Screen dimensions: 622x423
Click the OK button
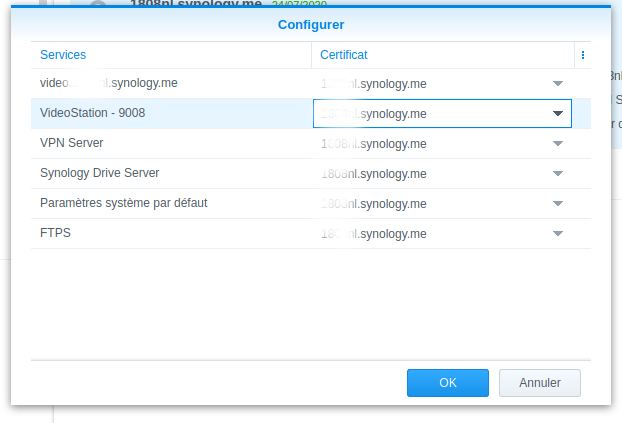point(448,383)
